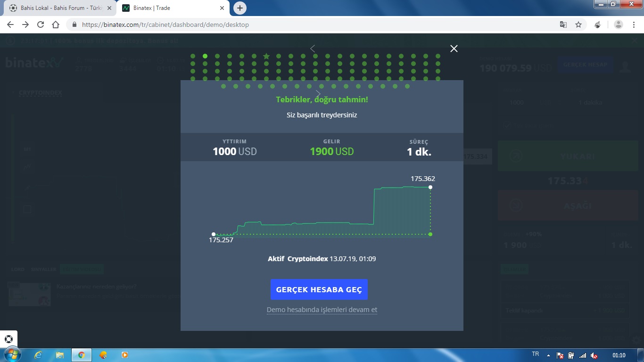Screen dimensions: 644x362
Task: Open the media player taskbar icon
Action: click(125, 355)
